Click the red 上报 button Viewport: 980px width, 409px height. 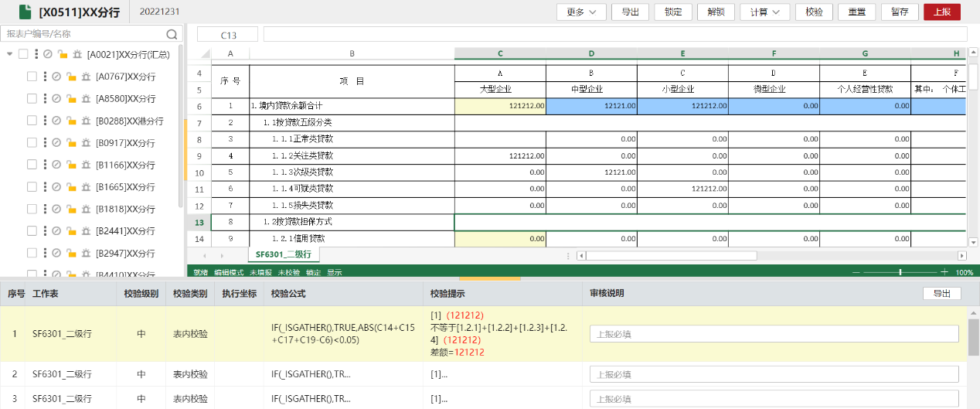[x=942, y=12]
